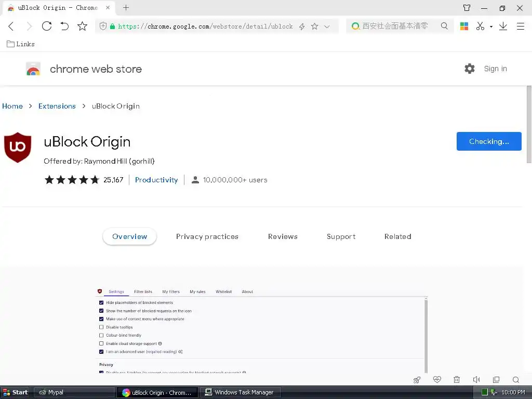The width and height of the screenshot is (532, 399).
Task: Open the Support tab
Action: click(x=341, y=236)
